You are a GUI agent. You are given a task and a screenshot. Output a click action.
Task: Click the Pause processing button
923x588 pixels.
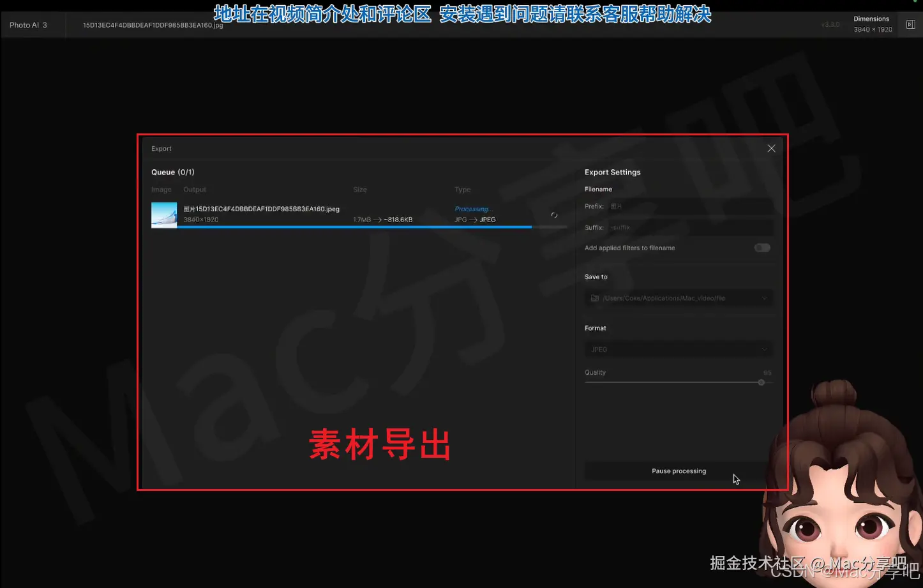click(679, 471)
